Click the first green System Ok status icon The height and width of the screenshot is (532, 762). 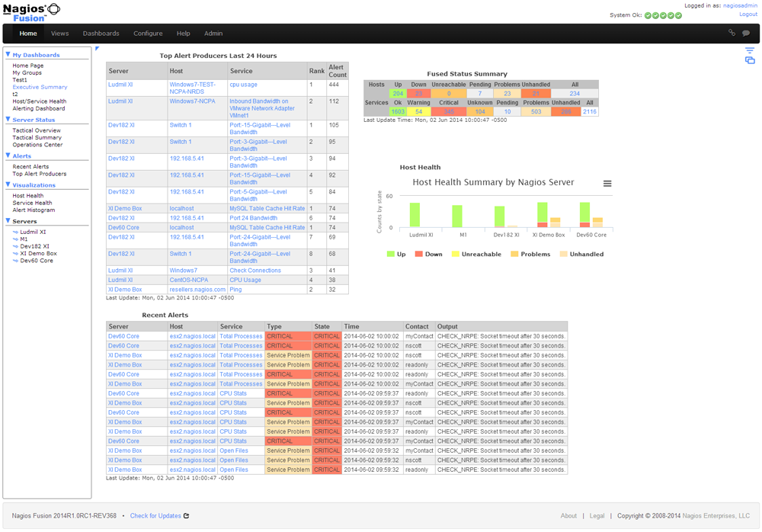(x=647, y=15)
